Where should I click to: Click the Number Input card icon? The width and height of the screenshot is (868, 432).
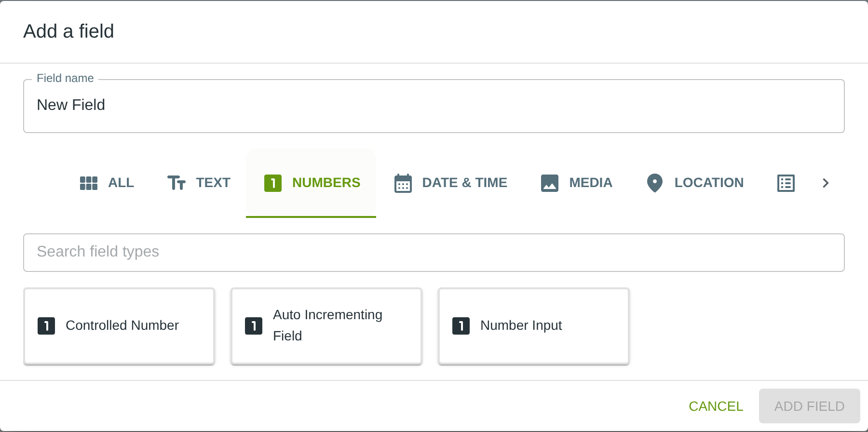461,326
